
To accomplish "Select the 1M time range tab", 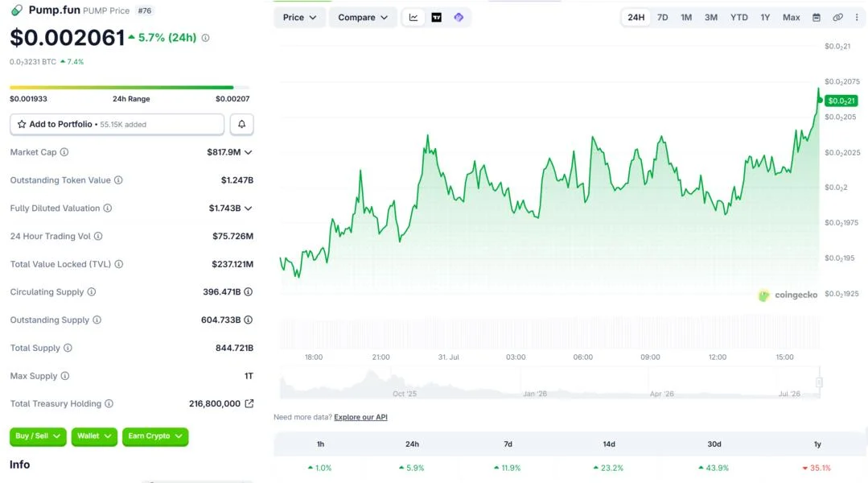I will tap(686, 17).
